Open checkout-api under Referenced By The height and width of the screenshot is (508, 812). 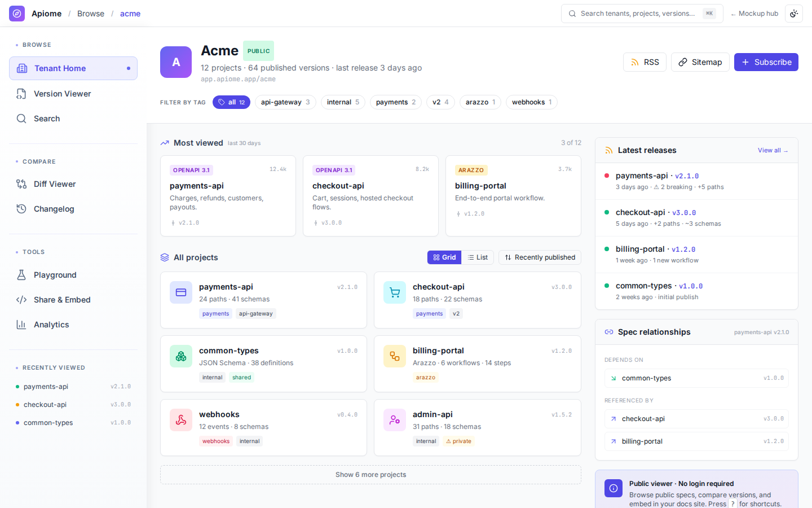[x=696, y=419]
